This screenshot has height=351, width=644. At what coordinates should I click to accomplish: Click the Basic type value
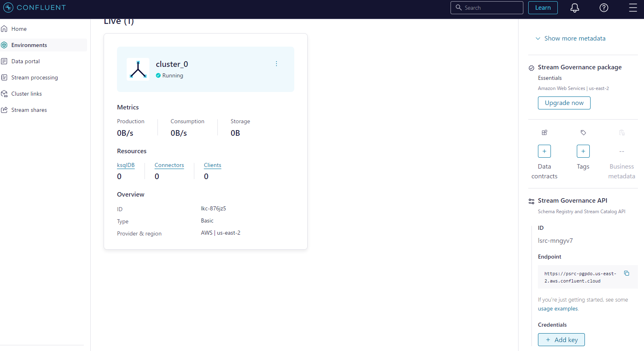[207, 220]
